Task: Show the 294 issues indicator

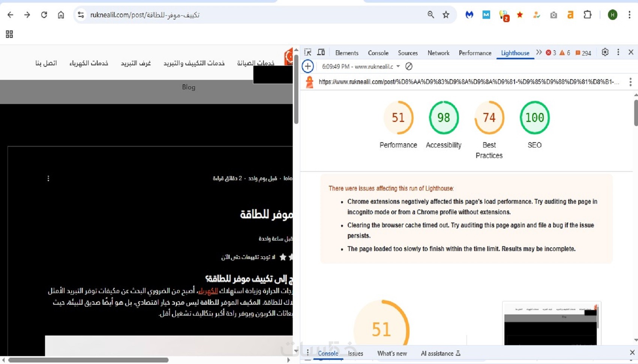Action: click(584, 53)
